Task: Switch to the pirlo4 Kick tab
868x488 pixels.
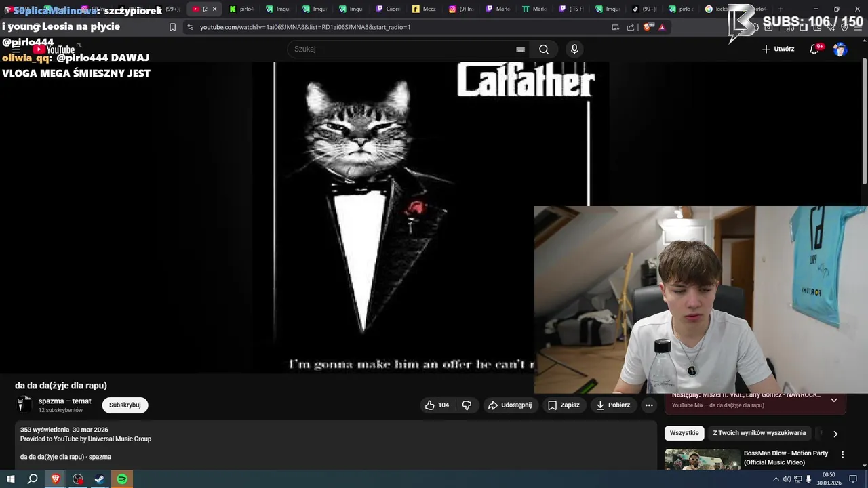Action: 241,9
